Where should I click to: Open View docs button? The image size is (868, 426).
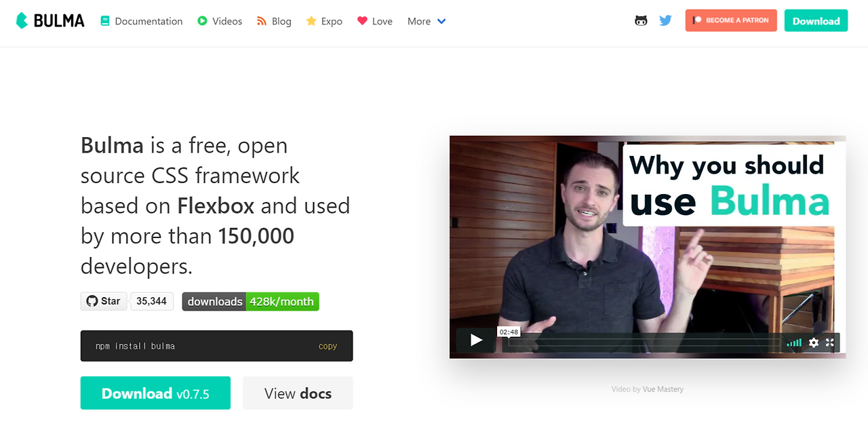click(x=298, y=393)
